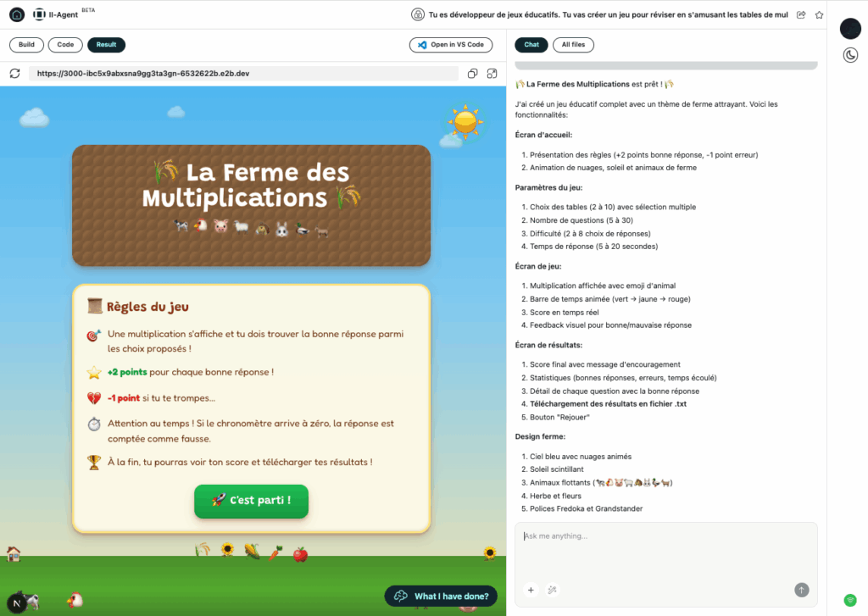
Task: Start the game with "C'est parti !"
Action: point(251,501)
